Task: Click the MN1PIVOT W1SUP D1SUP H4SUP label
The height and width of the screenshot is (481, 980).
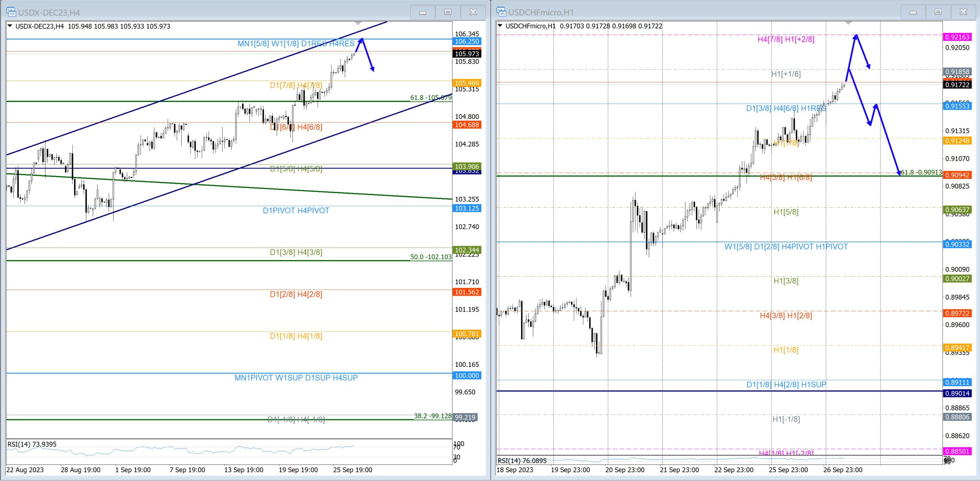Action: click(296, 378)
